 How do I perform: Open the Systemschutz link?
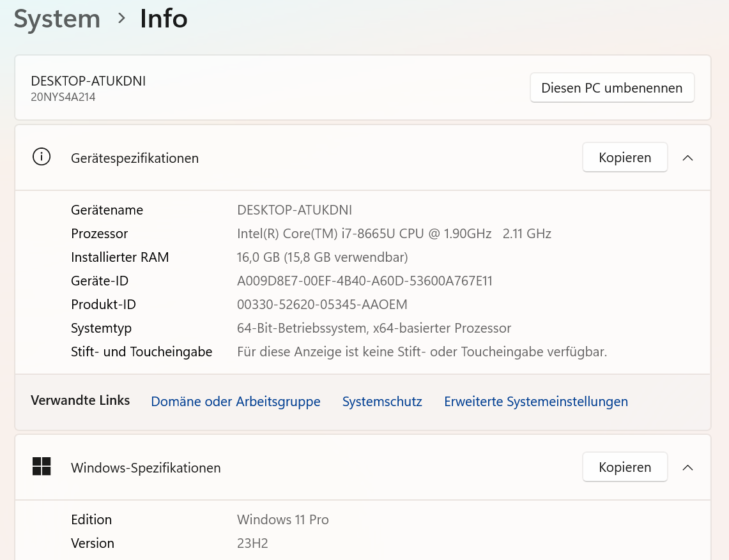point(382,402)
